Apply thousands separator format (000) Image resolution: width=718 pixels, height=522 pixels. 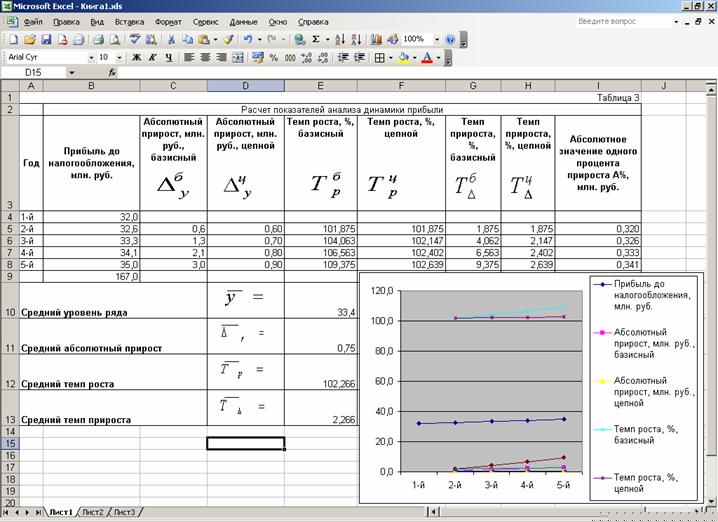click(x=290, y=58)
